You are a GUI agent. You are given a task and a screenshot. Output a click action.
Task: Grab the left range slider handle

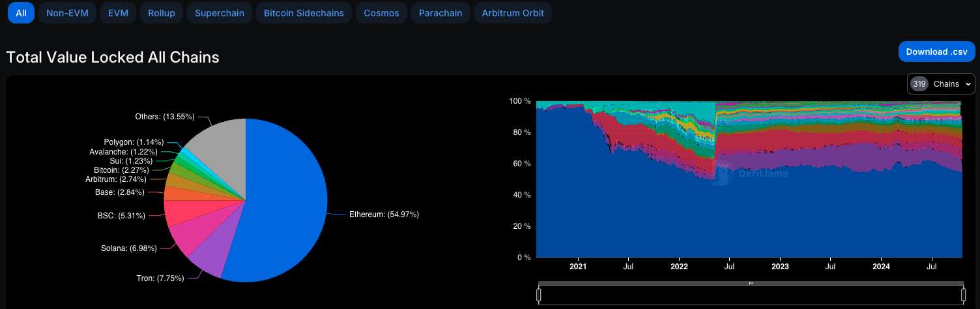pos(539,295)
